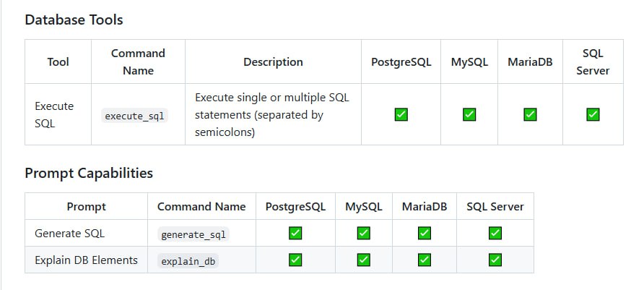This screenshot has height=290, width=644.
Task: Click the Execute SQL tool cell
Action: (58, 114)
